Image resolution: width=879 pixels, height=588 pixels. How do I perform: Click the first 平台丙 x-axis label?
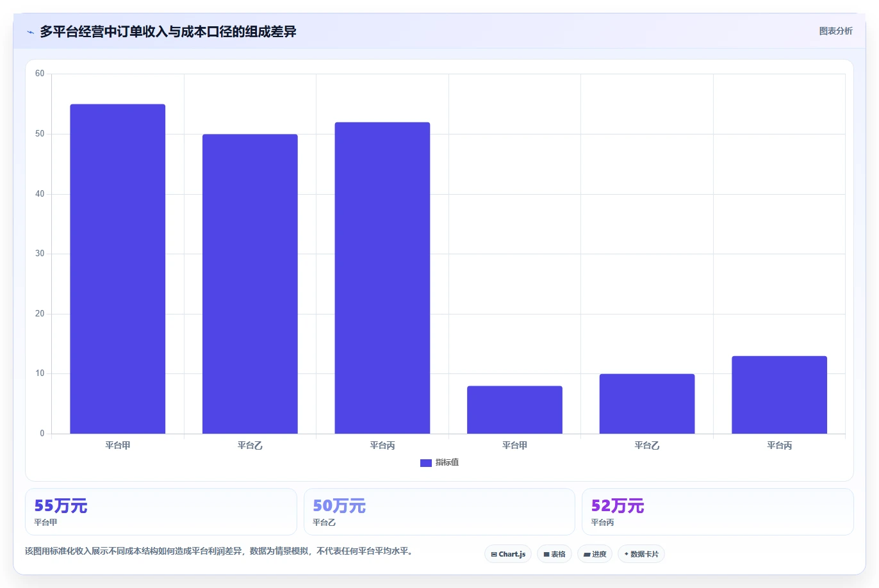tap(382, 445)
